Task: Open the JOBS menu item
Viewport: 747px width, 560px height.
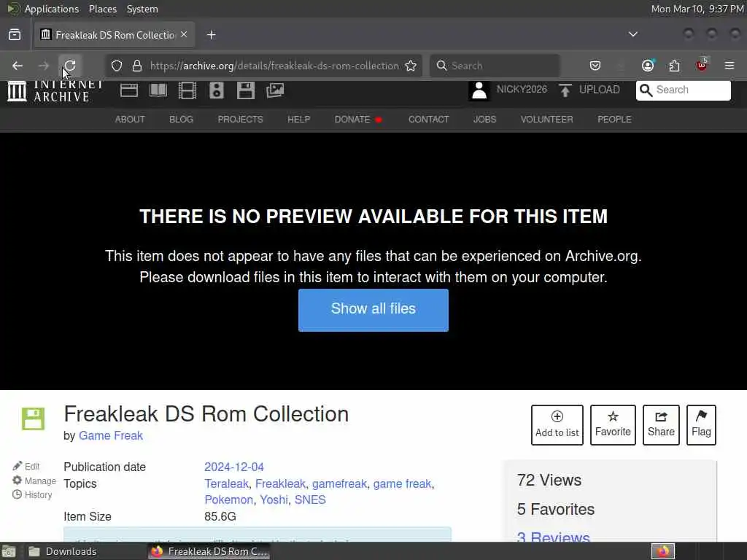Action: point(484,120)
